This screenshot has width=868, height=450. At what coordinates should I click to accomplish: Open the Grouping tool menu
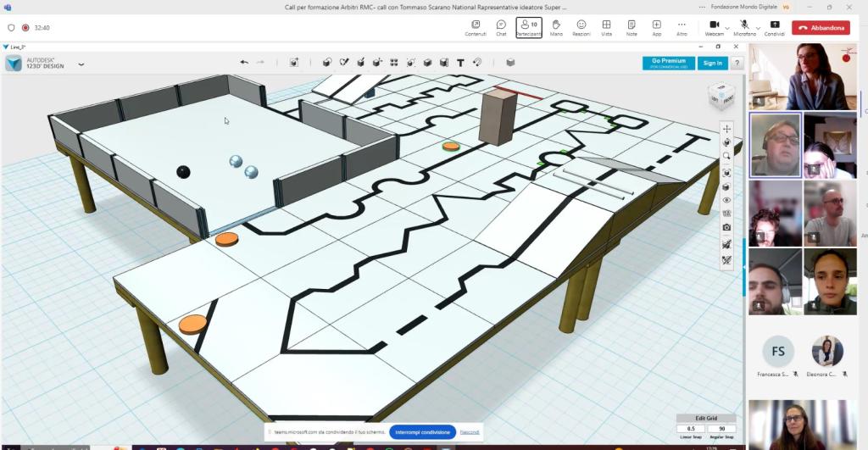411,63
